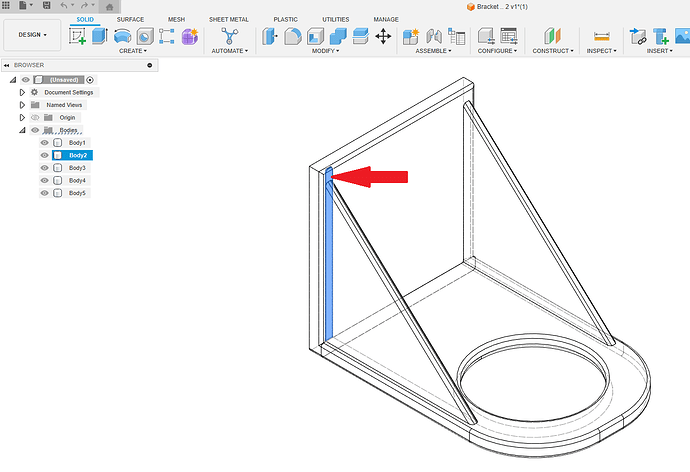690x472 pixels.
Task: Select the Insert McMaster-Carr Component tool
Action: coord(661,36)
